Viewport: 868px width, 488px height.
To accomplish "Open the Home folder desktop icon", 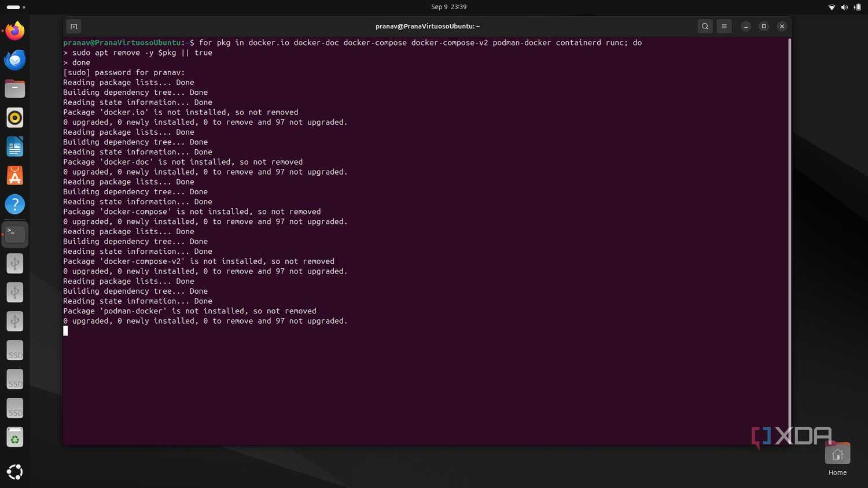I will click(837, 460).
